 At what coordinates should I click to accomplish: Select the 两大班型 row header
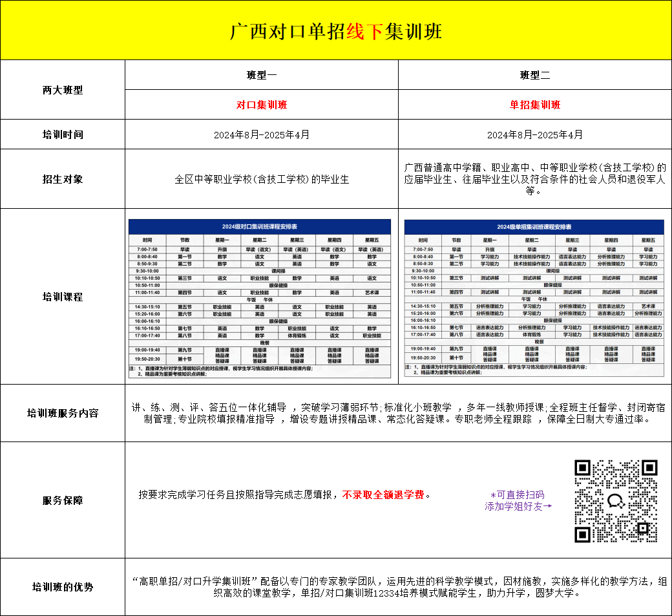point(62,90)
